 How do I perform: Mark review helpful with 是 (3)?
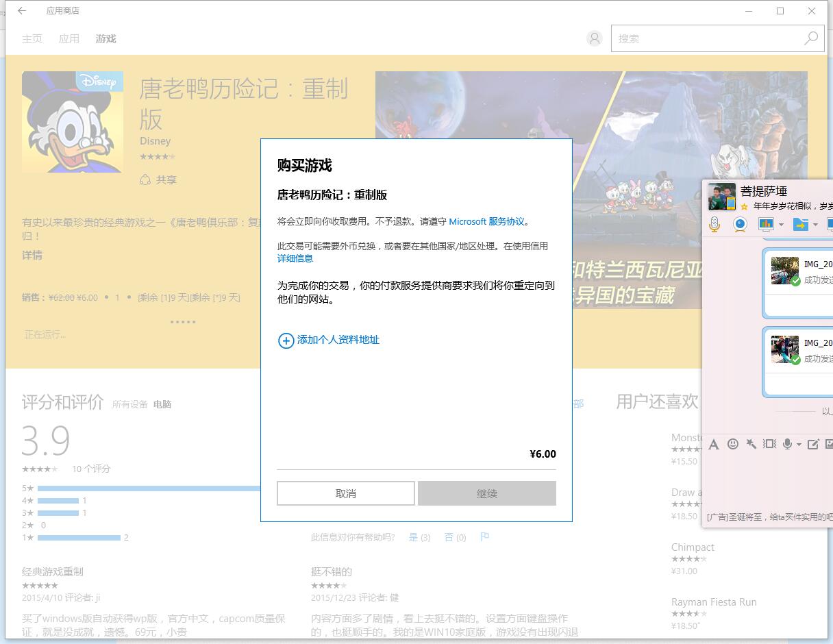419,537
